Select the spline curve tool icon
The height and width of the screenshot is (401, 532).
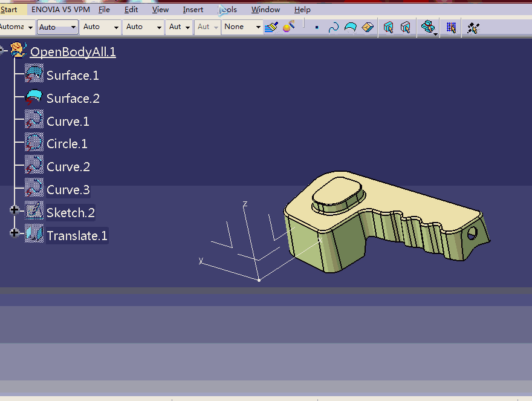pos(333,27)
